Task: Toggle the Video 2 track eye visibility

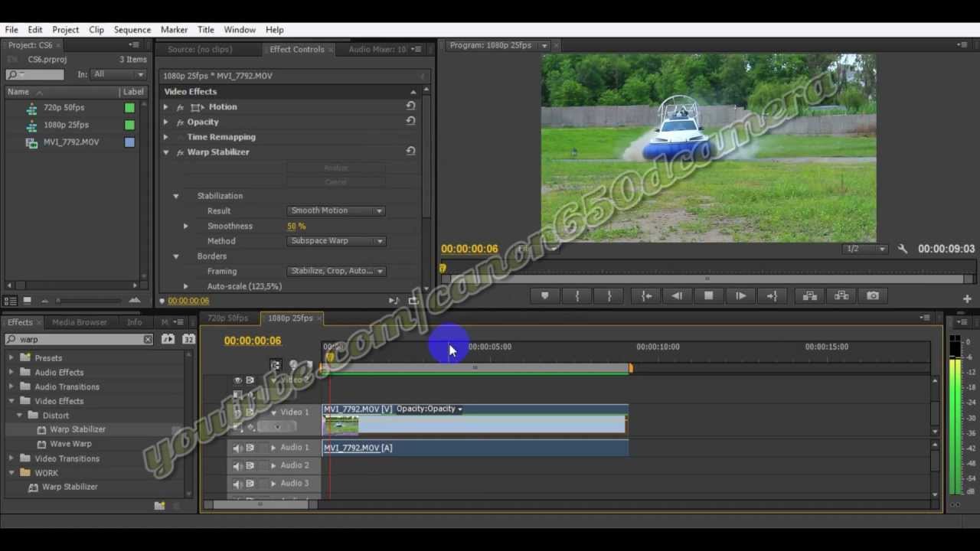Action: [x=237, y=380]
